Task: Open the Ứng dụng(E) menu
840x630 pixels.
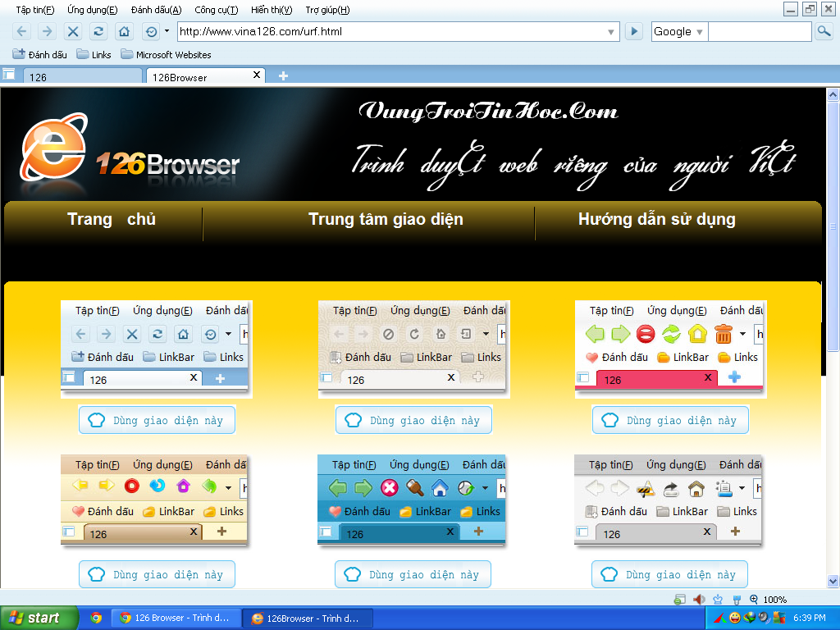Action: tap(92, 10)
